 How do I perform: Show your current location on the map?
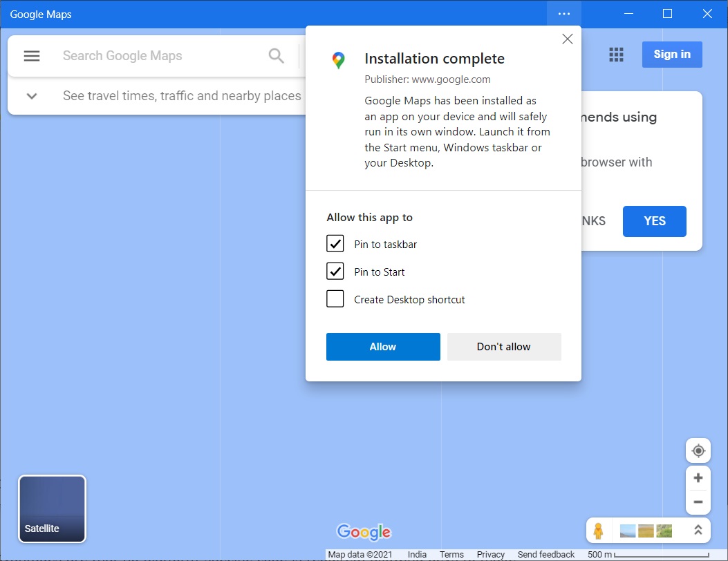[698, 450]
